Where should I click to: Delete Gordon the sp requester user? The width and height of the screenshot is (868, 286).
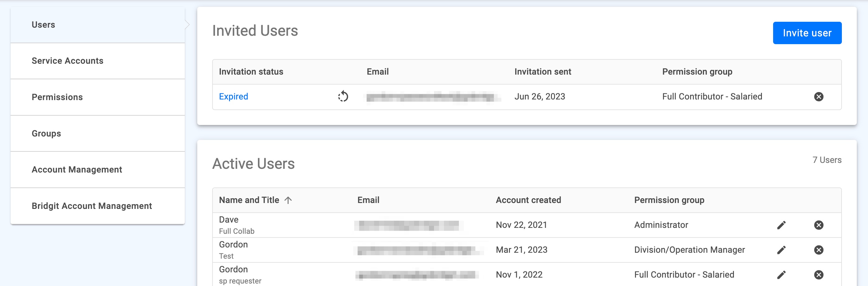819,275
